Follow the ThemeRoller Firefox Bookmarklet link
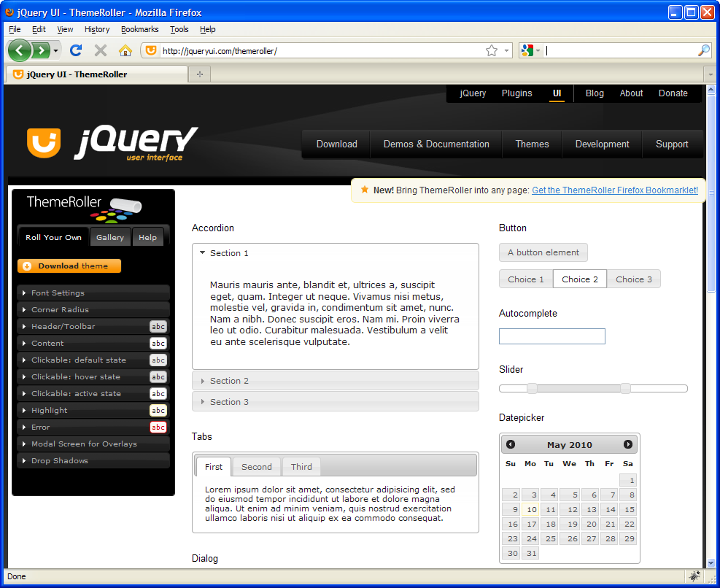The image size is (720, 588). (615, 190)
